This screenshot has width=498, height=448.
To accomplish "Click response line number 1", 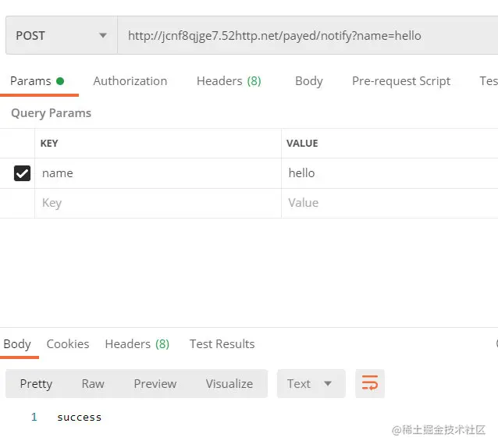I will point(34,417).
